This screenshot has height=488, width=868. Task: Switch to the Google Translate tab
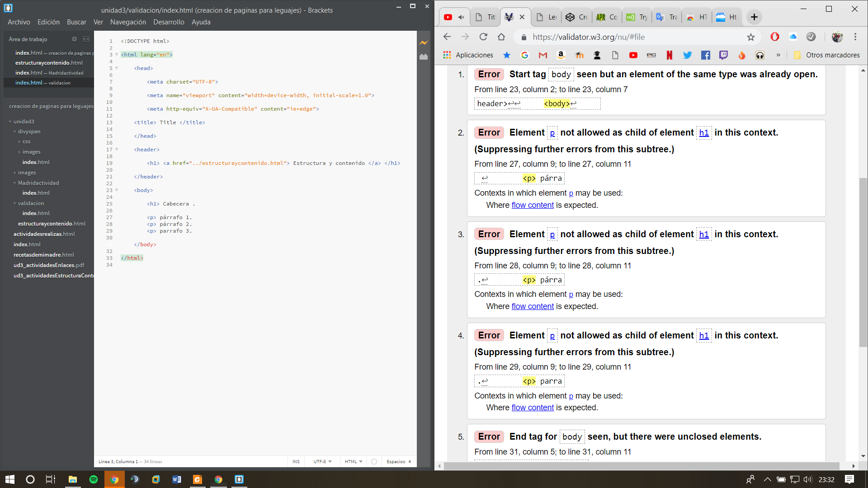666,17
